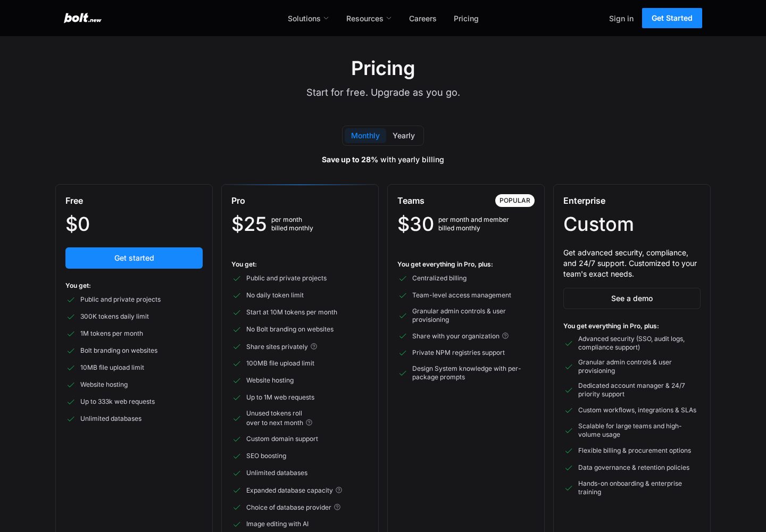This screenshot has height=532, width=766.
Task: Click '100MB file upload limit' in Pro
Action: [280, 363]
